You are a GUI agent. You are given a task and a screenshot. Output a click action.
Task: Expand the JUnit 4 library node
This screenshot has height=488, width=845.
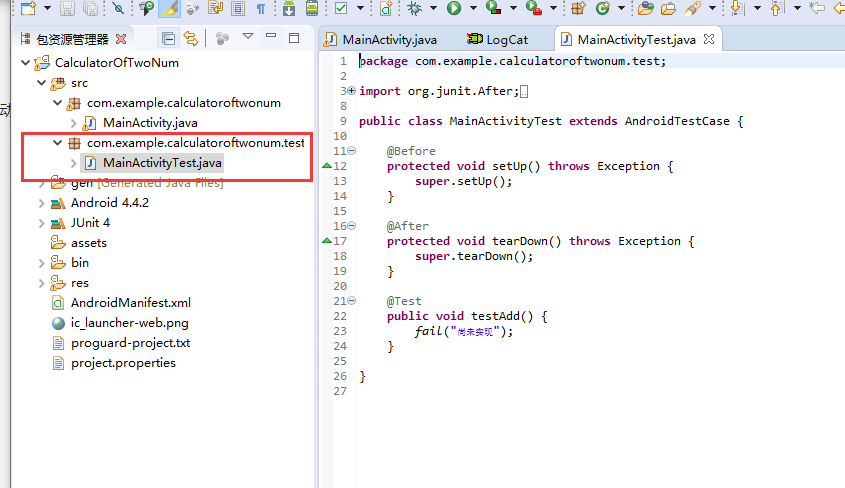[x=41, y=223]
